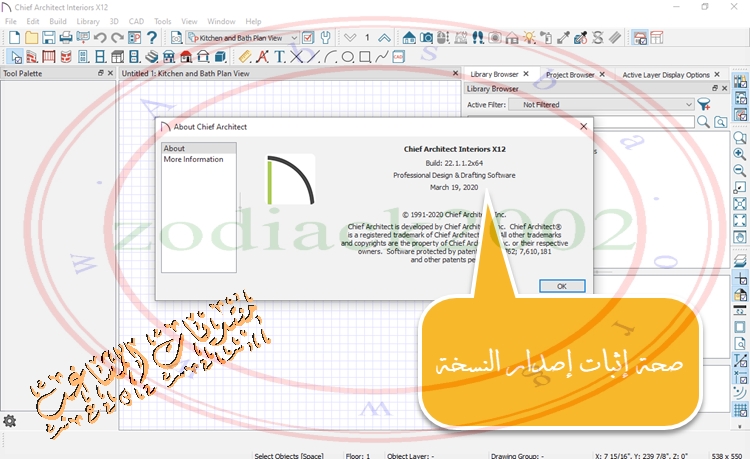750x459 pixels.
Task: Click the light bulb Lighting icon
Action: pos(529,37)
